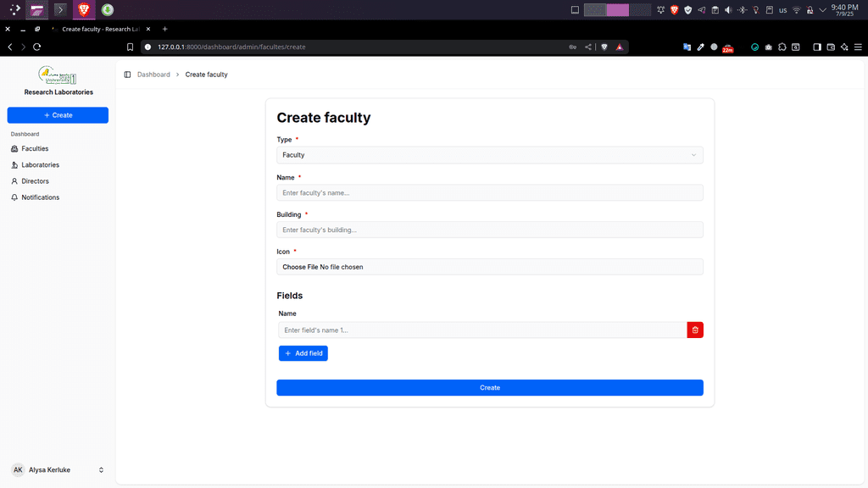Open a new browser tab
Screen dimensions: 868x488
point(165,29)
